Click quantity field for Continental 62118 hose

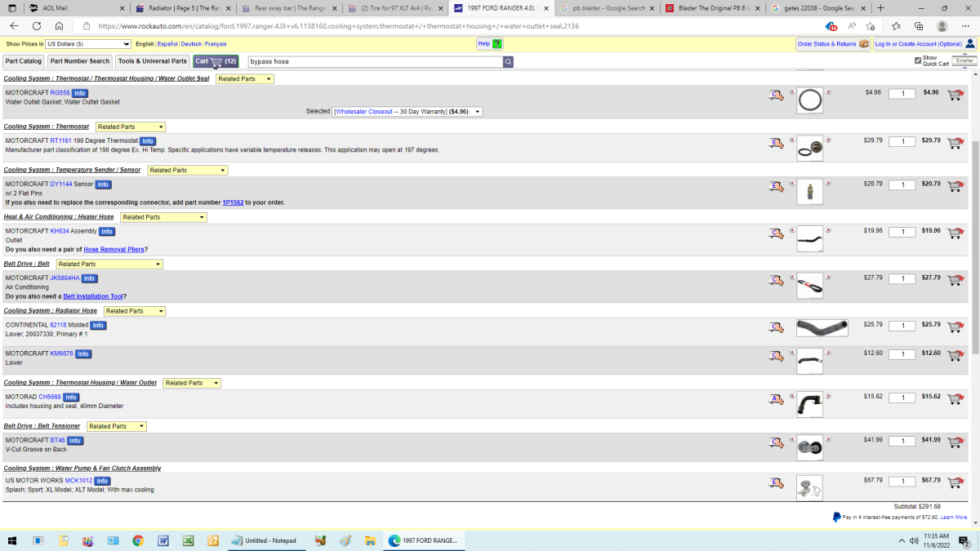[902, 326]
